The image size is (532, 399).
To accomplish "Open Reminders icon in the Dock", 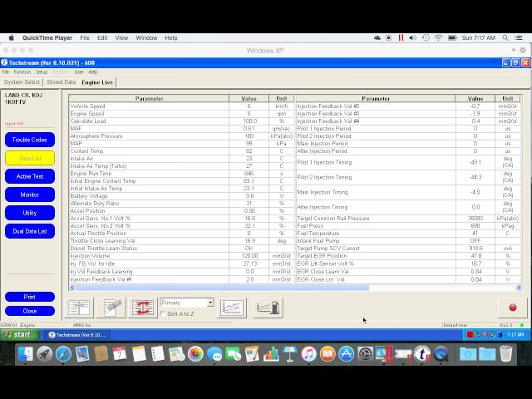I will (158, 354).
